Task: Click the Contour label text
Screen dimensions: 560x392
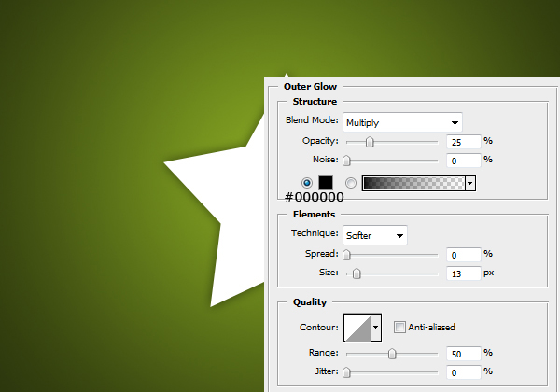Action: click(319, 328)
